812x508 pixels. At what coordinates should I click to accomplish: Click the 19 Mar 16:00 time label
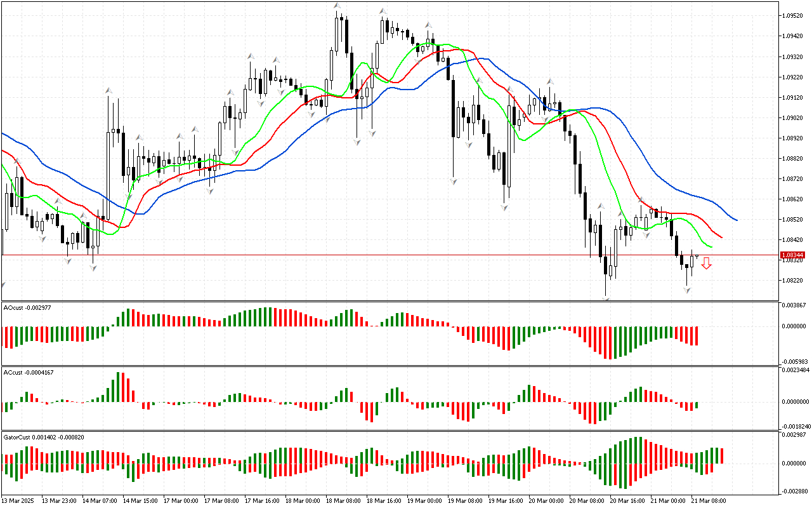click(505, 500)
